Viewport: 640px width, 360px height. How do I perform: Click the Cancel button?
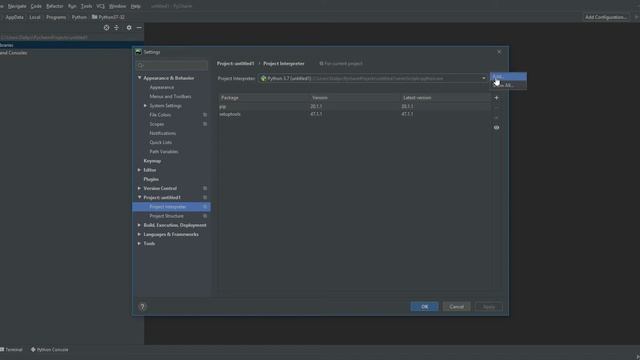pos(456,307)
